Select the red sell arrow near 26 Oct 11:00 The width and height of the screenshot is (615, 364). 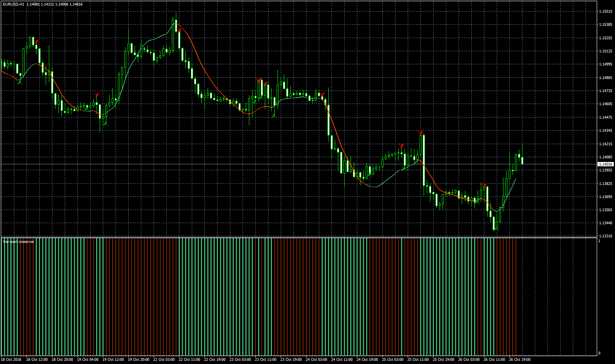[x=484, y=185]
